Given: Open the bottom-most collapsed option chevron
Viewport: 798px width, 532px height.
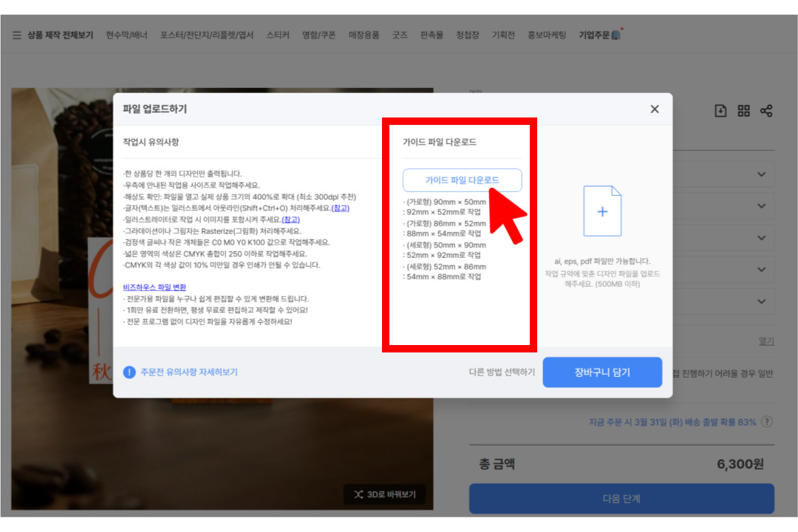Looking at the screenshot, I should point(761,301).
